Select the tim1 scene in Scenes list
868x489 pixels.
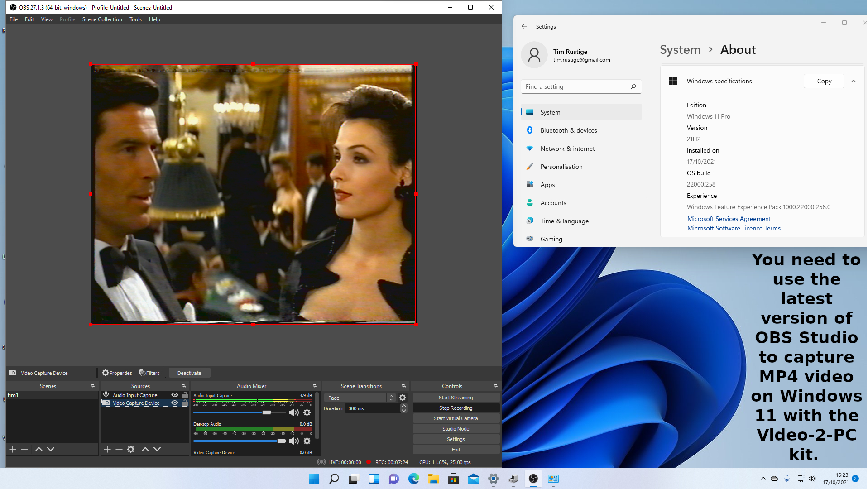click(52, 395)
